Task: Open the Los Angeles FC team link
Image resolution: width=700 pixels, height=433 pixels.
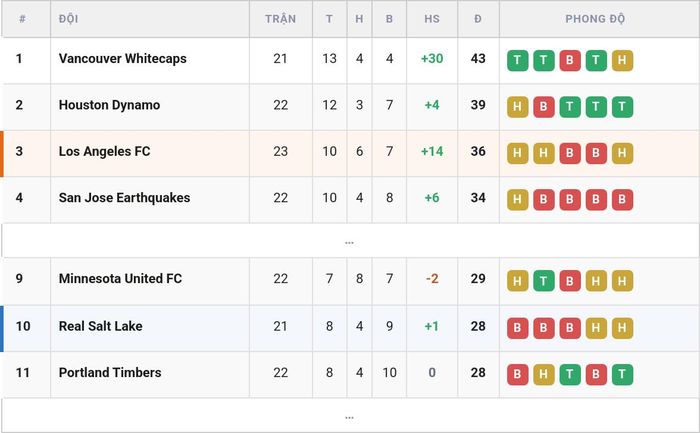Action: [x=104, y=151]
